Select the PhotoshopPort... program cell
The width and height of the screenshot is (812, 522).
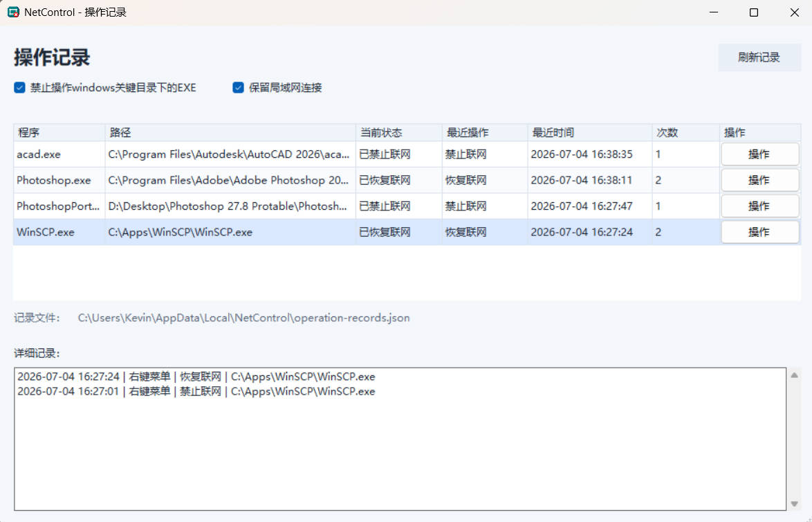[x=58, y=206]
